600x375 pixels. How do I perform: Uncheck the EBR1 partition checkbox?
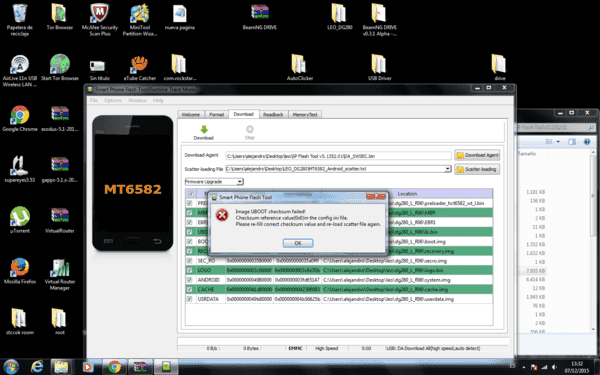click(x=189, y=222)
